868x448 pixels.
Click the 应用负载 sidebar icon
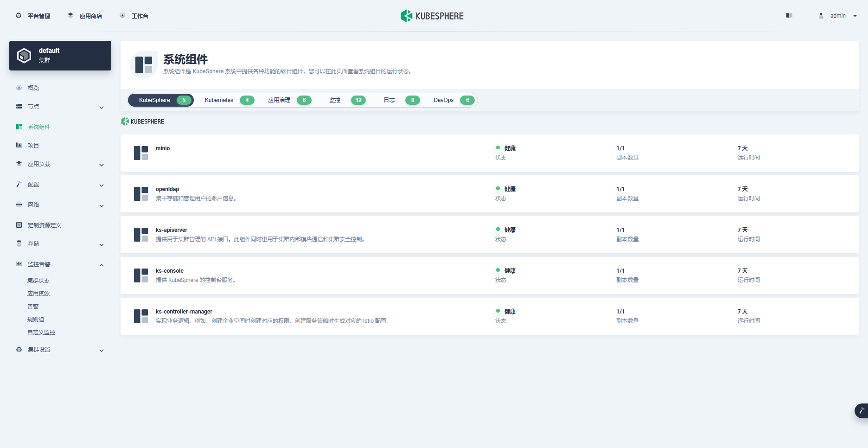[x=19, y=164]
